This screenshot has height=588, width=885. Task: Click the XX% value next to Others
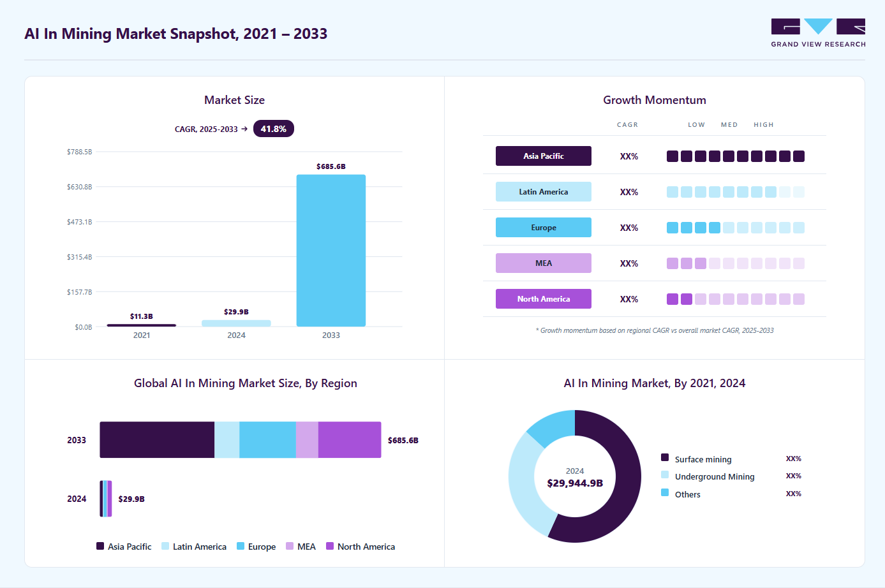(x=794, y=494)
